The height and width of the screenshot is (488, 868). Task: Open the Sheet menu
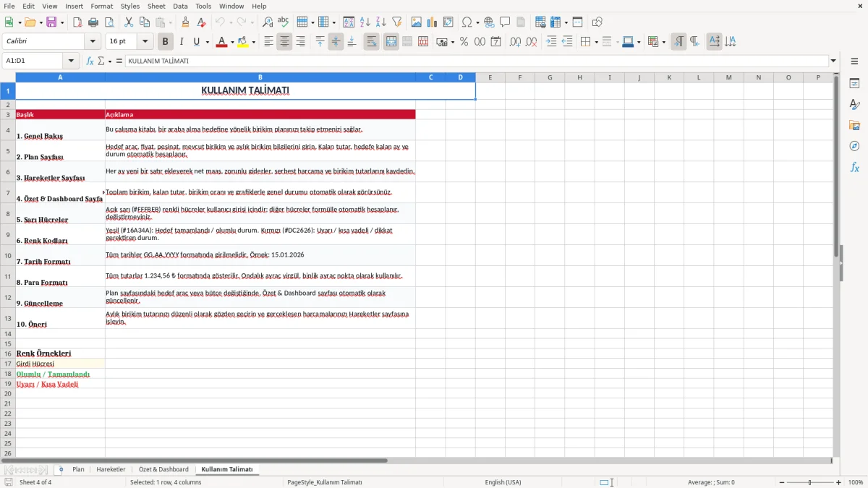point(156,6)
